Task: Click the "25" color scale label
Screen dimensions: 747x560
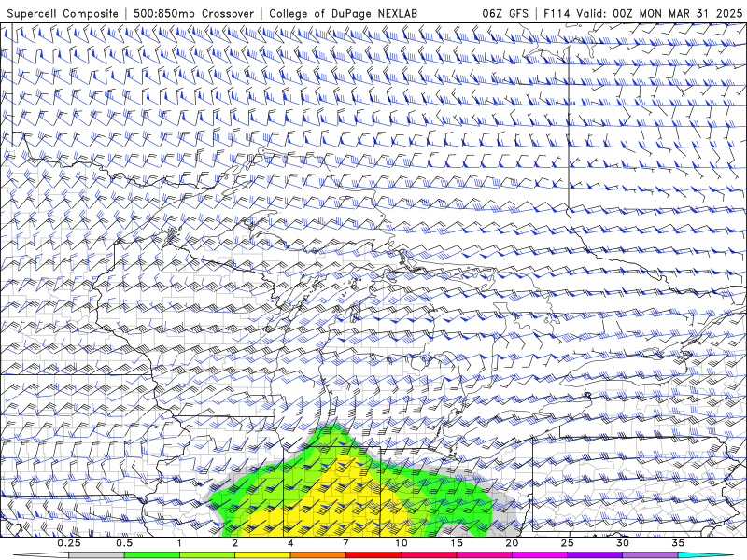Action: 567,543
